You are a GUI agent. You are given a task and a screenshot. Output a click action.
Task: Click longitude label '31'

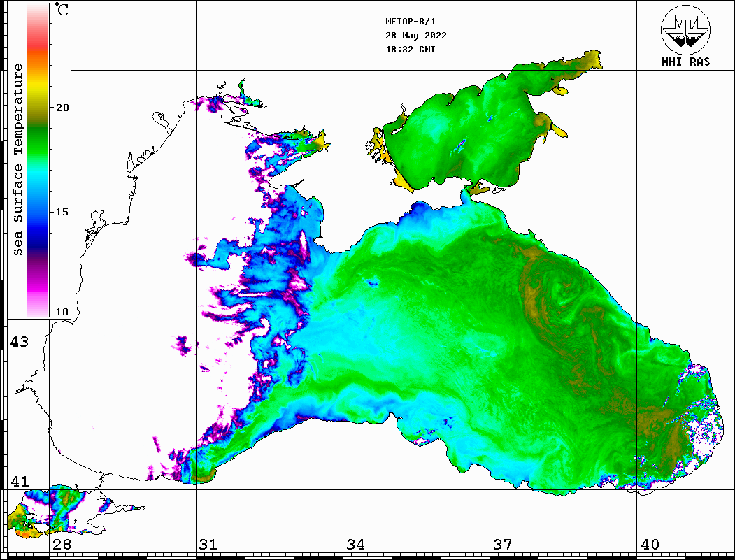pos(208,544)
